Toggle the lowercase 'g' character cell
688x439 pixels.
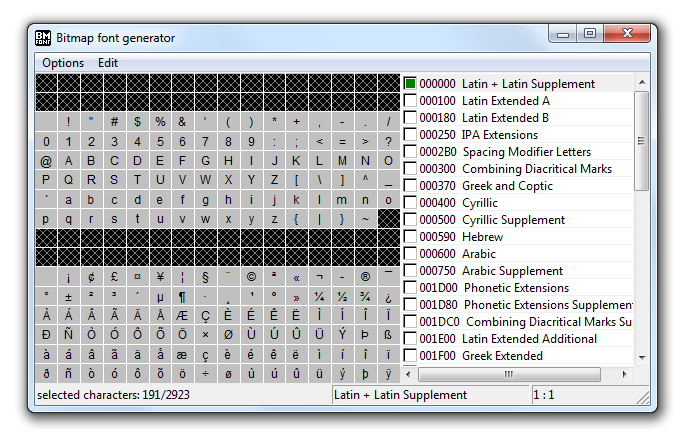tap(205, 200)
